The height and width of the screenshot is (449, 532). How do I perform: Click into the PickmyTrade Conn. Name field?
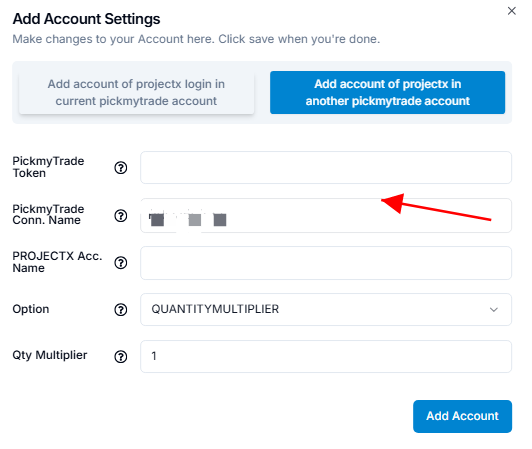click(x=326, y=216)
